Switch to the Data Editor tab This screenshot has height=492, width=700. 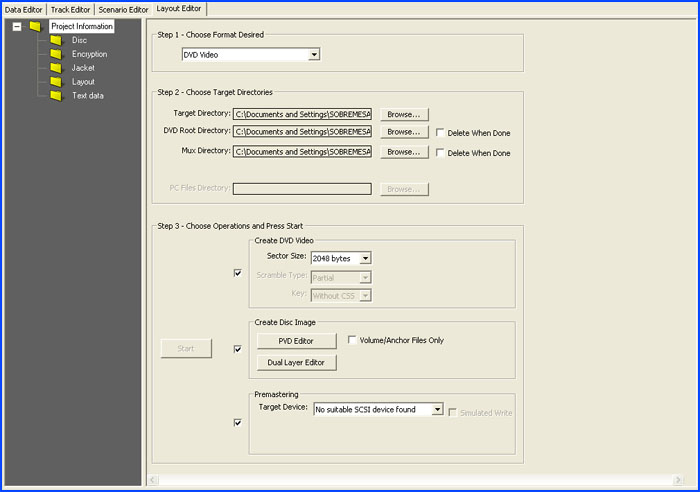point(24,9)
